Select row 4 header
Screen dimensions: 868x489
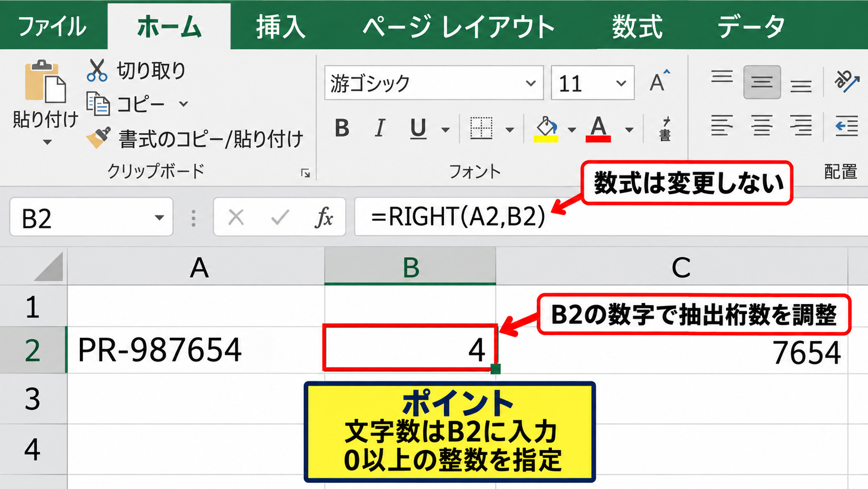pos(33,449)
